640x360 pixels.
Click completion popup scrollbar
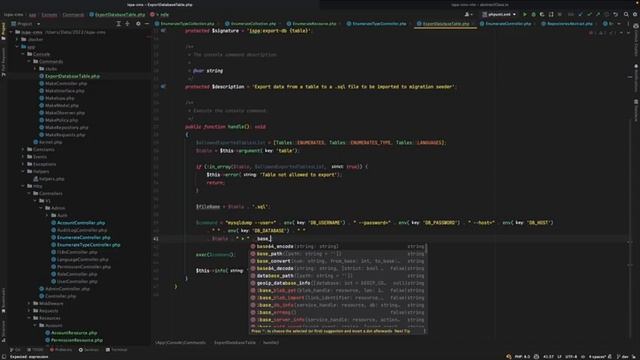click(427, 250)
